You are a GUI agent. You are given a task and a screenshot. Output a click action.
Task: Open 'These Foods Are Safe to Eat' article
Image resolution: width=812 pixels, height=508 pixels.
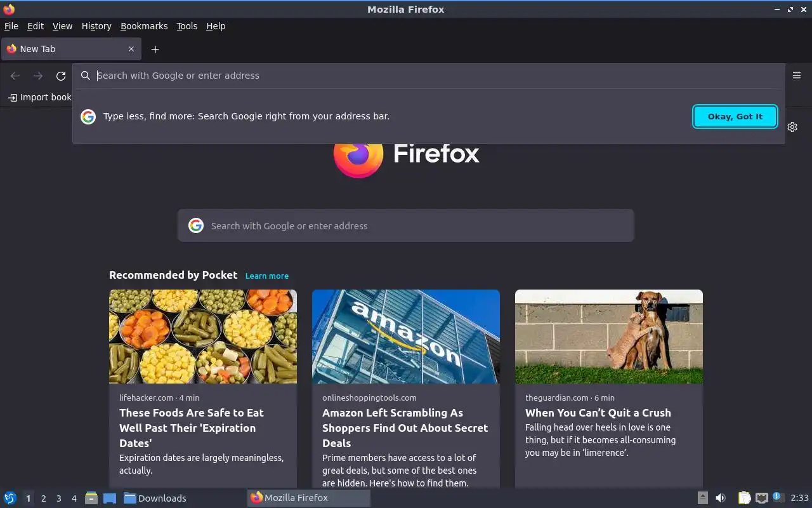pos(192,428)
